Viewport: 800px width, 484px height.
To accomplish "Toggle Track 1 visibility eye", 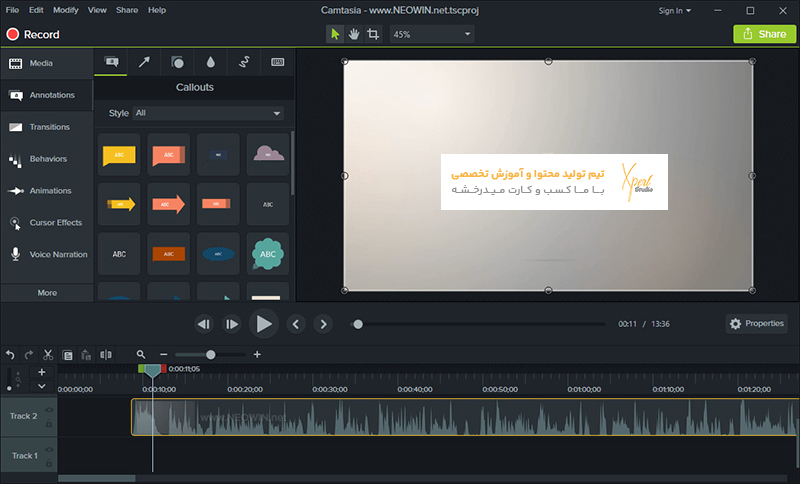I will tap(49, 450).
